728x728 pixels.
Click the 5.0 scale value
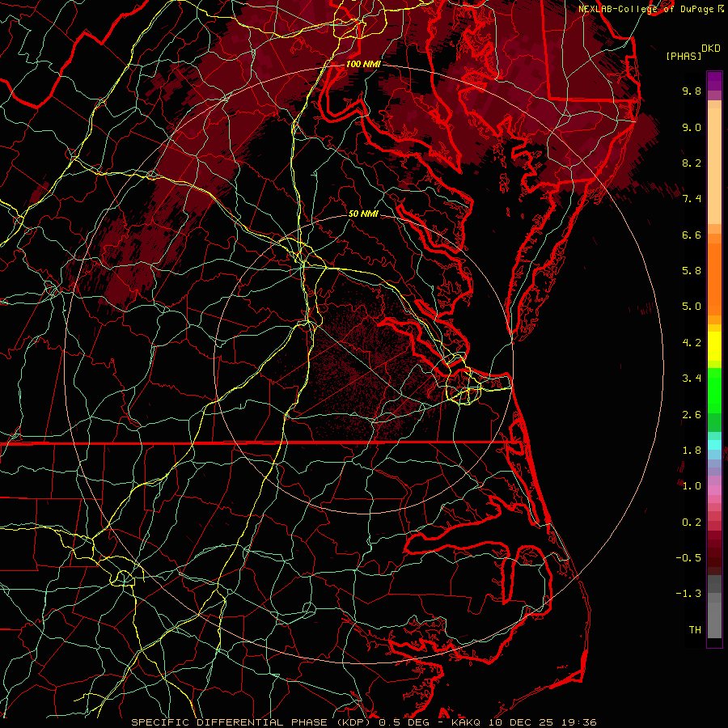(692, 307)
